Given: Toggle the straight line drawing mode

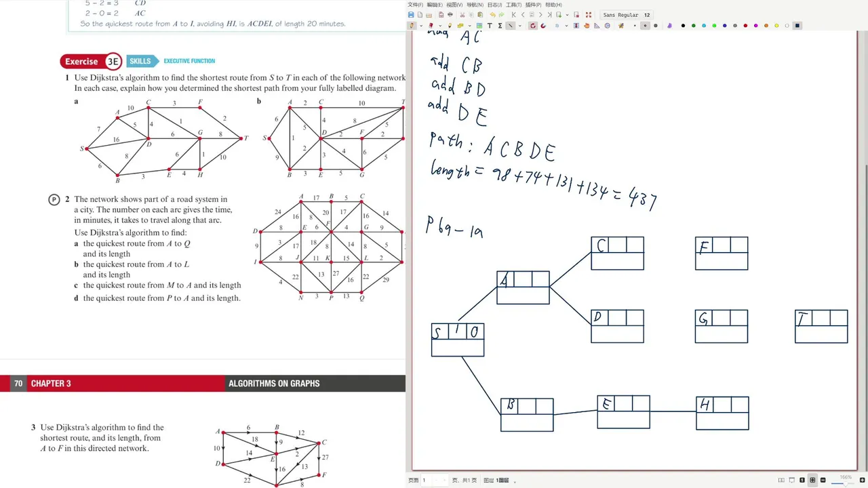Looking at the screenshot, I should pos(511,26).
